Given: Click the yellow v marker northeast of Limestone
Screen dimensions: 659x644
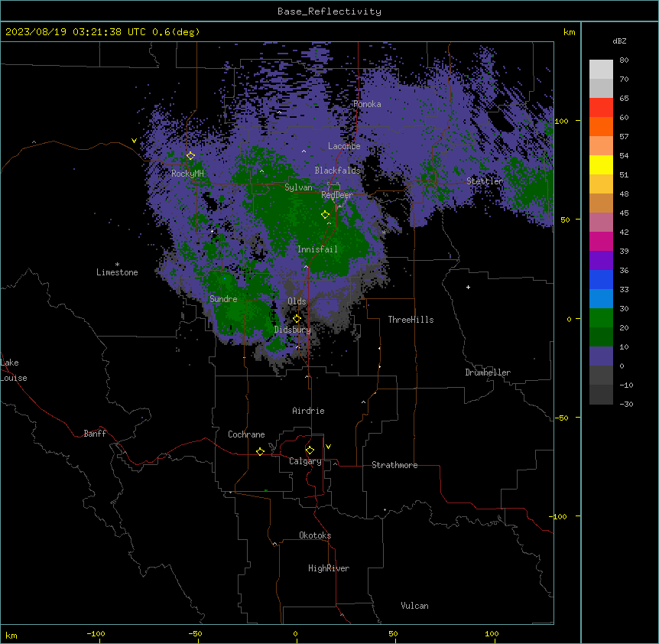Looking at the screenshot, I should pyautogui.click(x=134, y=141).
